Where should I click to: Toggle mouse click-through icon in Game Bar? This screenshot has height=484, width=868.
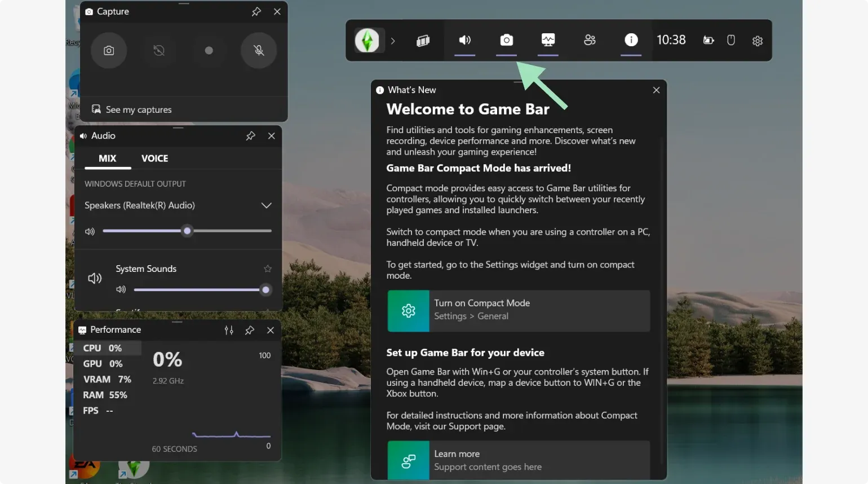[731, 40]
